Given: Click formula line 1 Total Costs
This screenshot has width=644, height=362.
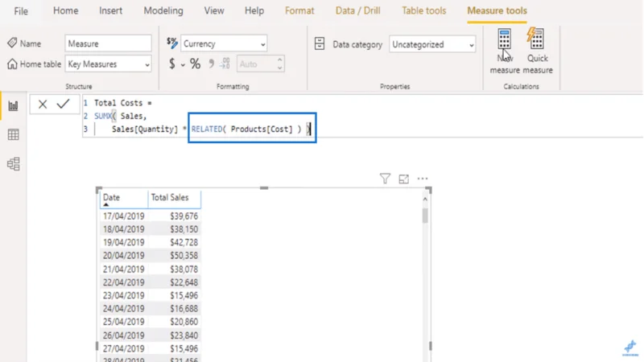Looking at the screenshot, I should [123, 103].
